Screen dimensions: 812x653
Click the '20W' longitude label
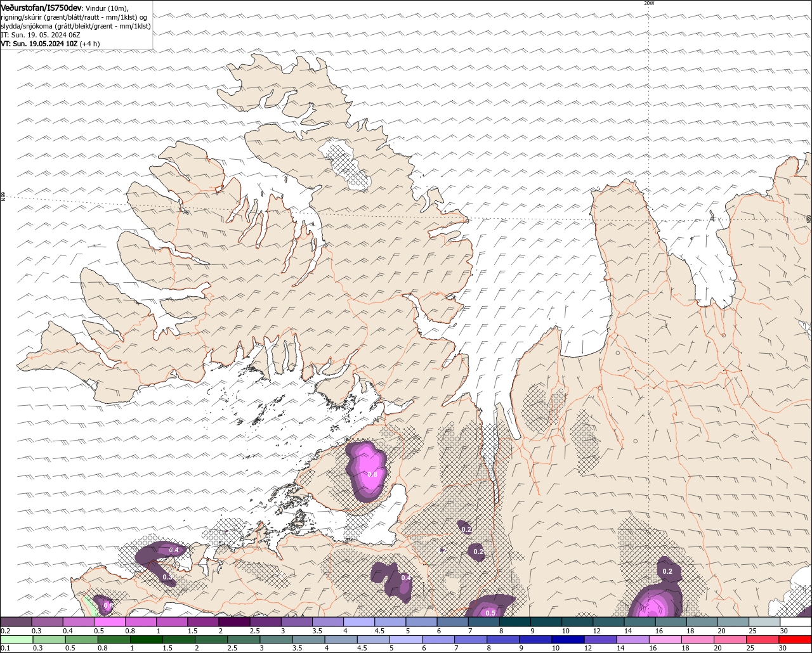[x=649, y=3]
